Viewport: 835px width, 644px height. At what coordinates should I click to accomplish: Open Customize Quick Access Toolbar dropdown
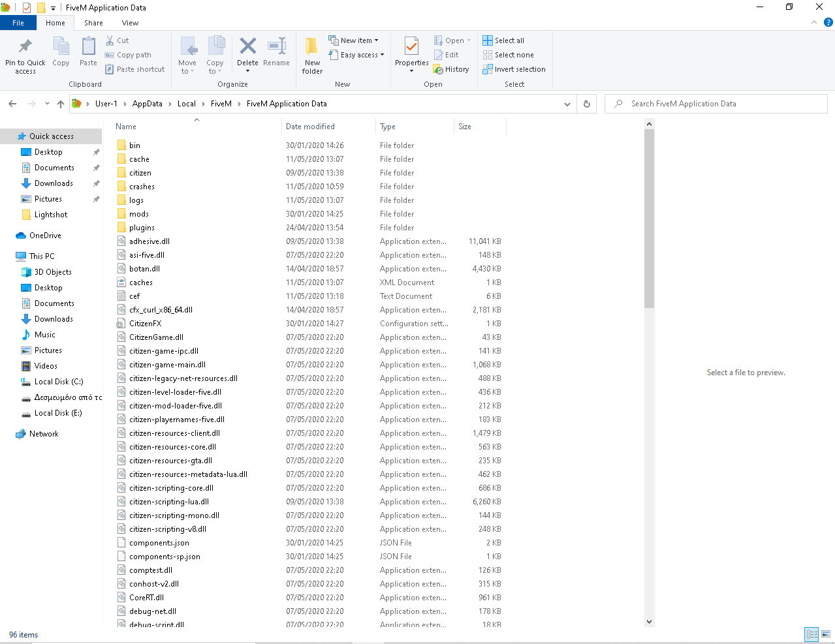point(53,8)
